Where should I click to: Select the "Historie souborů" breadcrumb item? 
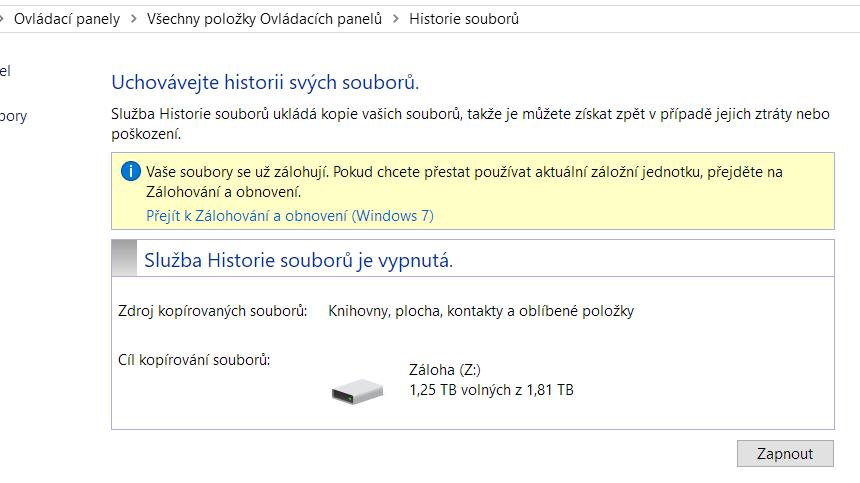point(463,19)
